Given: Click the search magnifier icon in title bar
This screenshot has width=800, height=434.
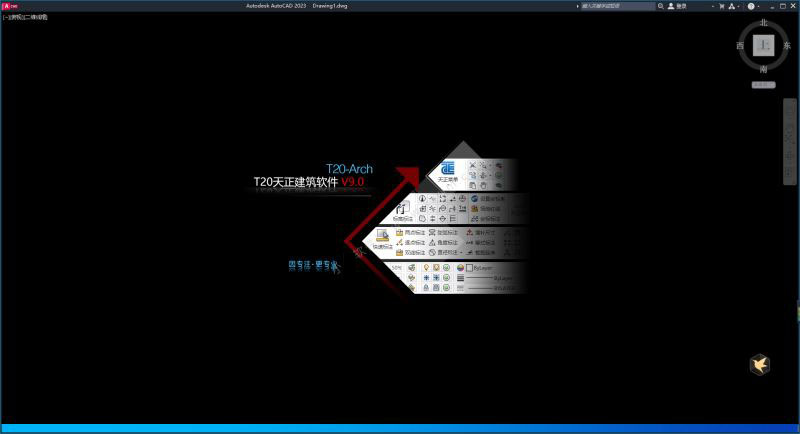Looking at the screenshot, I should point(663,6).
